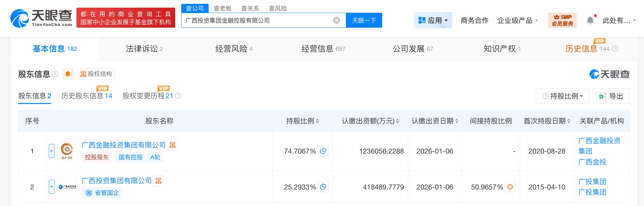The width and height of the screenshot is (644, 206).
Task: Open equity structure icon next to 广西金融投资集团有限公司
Action: (173, 145)
